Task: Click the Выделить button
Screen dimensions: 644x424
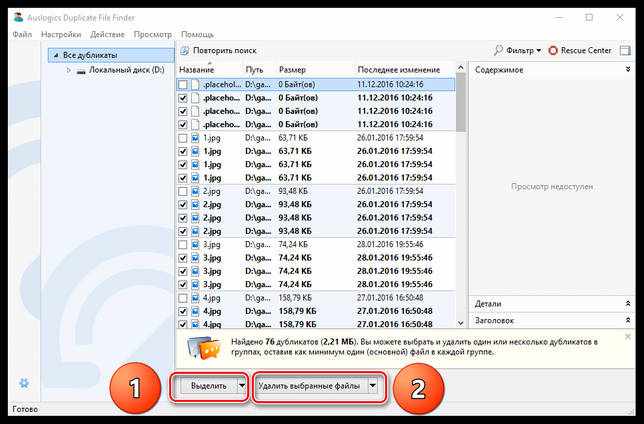Action: point(209,386)
